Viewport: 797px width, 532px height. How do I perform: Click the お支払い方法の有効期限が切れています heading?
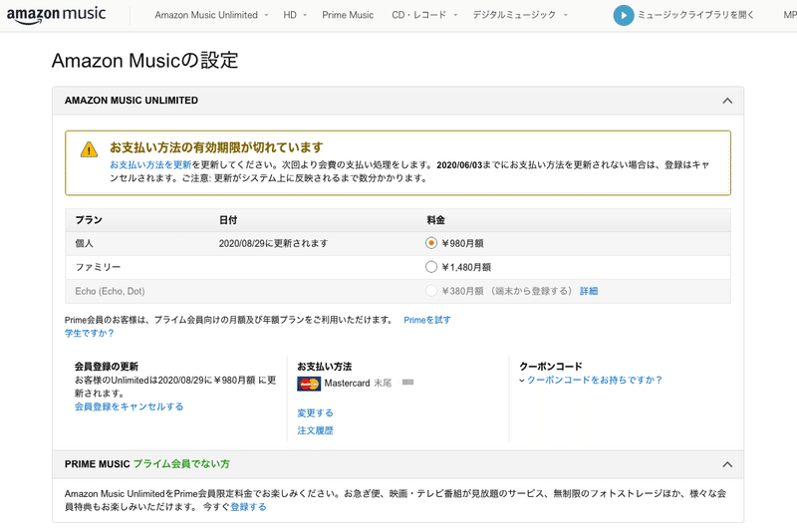click(216, 147)
